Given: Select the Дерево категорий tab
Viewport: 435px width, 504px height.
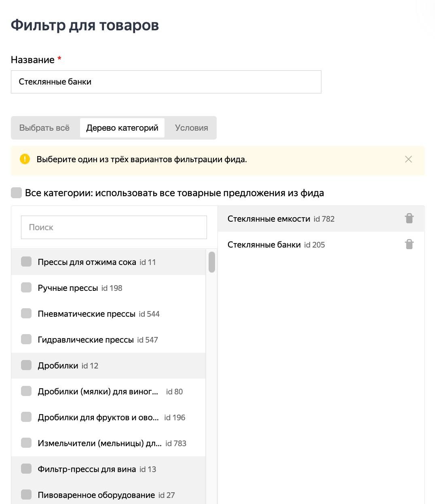Looking at the screenshot, I should [x=122, y=128].
